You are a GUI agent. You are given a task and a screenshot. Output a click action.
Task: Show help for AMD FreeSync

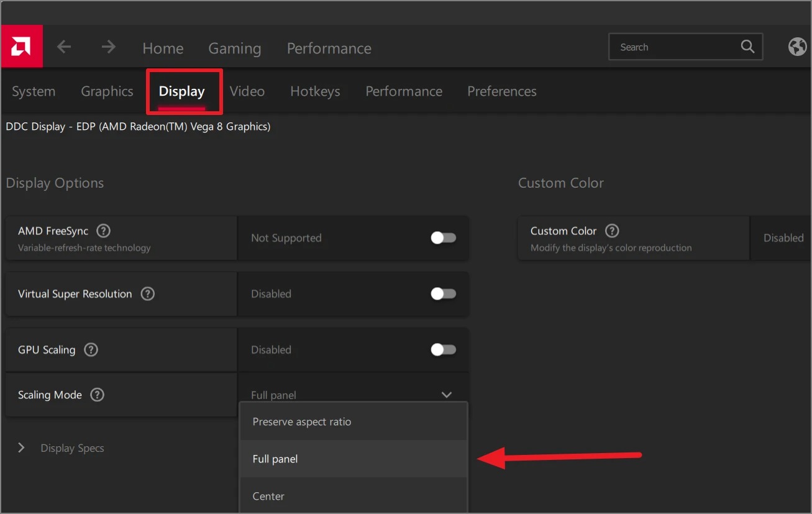coord(104,231)
